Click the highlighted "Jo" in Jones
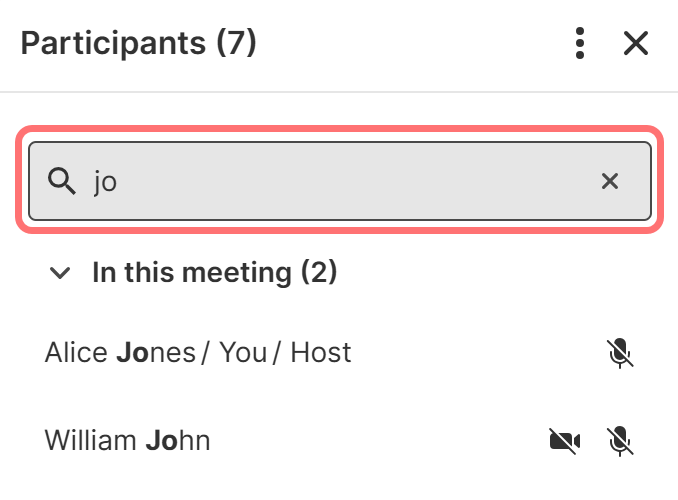Image resolution: width=678 pixels, height=500 pixels. click(x=133, y=353)
